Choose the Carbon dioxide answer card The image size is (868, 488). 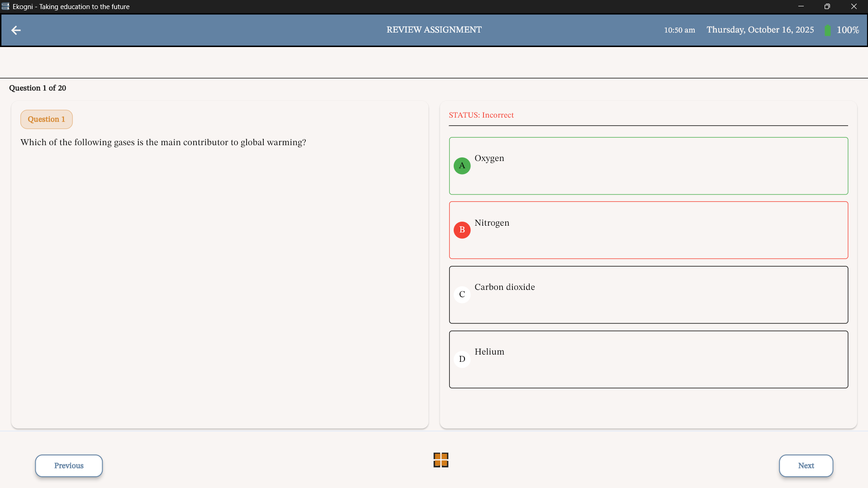click(x=648, y=295)
